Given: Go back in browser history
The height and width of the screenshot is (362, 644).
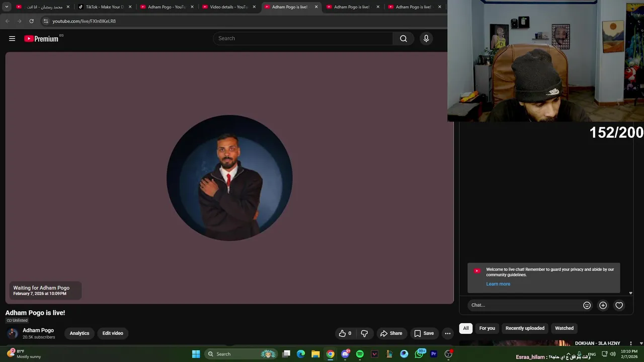Looking at the screenshot, I should pyautogui.click(x=7, y=21).
